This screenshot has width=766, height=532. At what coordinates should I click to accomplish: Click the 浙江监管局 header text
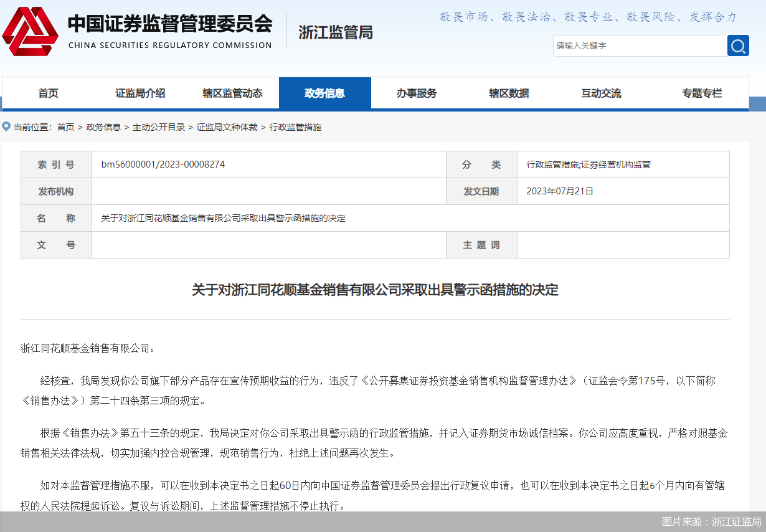pyautogui.click(x=336, y=32)
